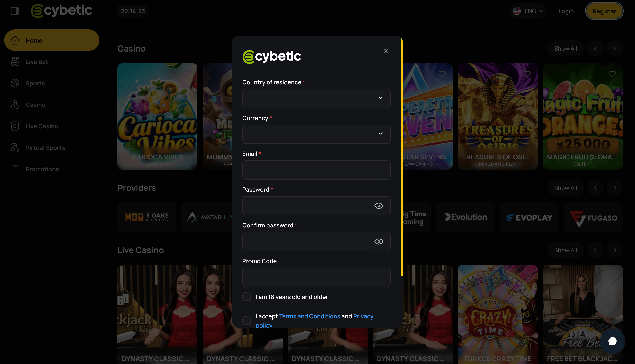Click Show All for Casino section
Image resolution: width=635 pixels, height=364 pixels.
pos(566,49)
